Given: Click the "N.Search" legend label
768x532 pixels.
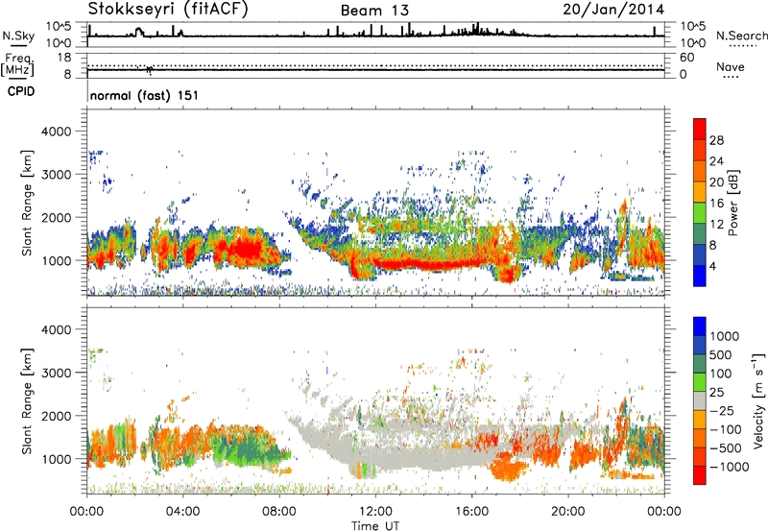Looking at the screenshot, I should [741, 36].
